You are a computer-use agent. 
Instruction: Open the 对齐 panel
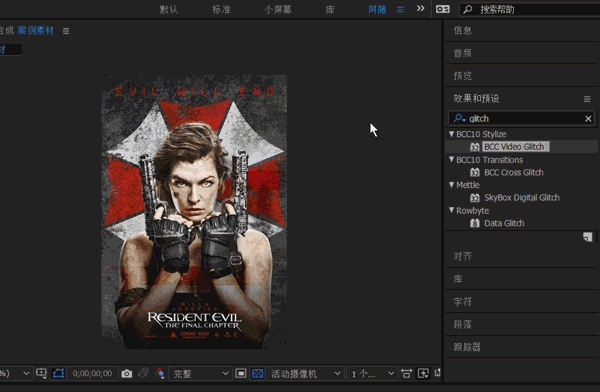click(x=463, y=256)
